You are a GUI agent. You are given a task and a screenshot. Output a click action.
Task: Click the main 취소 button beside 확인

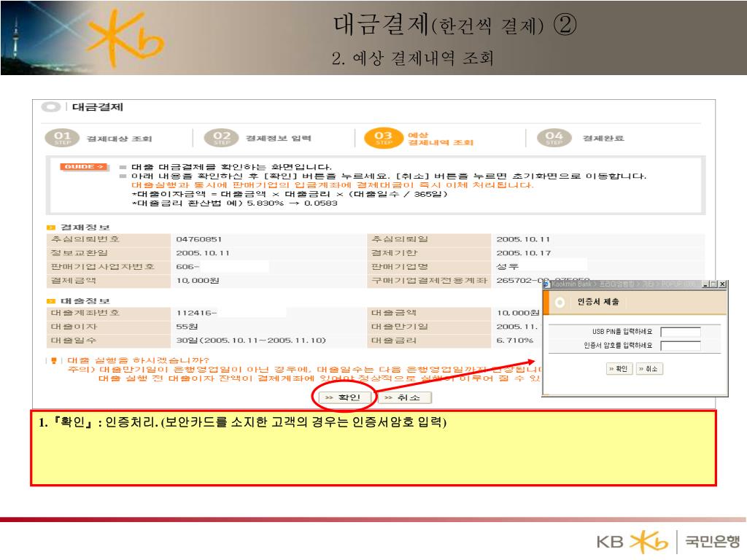[x=404, y=397]
